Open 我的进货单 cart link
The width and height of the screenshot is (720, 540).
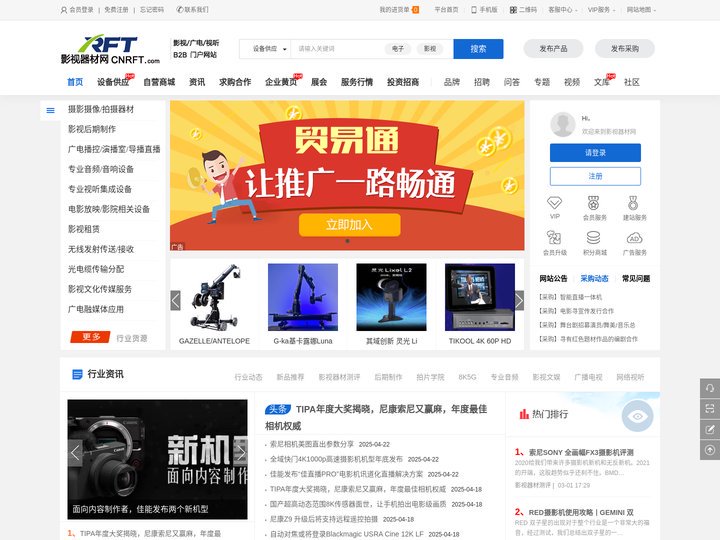[x=399, y=10]
